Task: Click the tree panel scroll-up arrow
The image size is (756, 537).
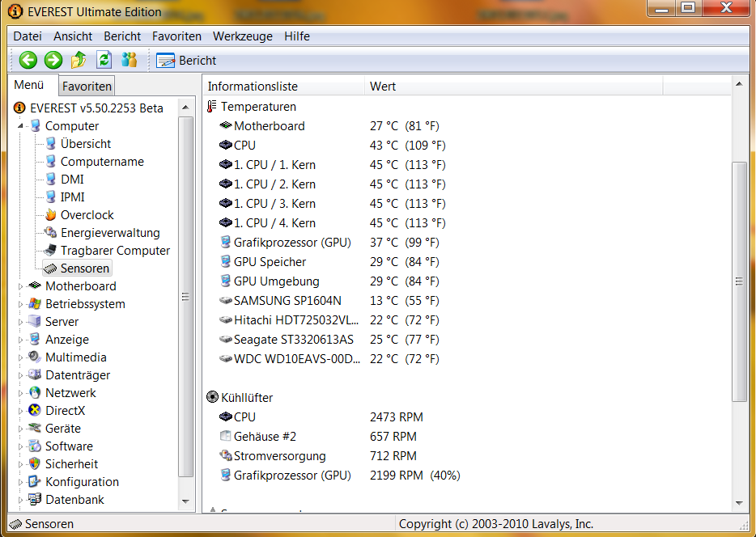Action: [185, 108]
